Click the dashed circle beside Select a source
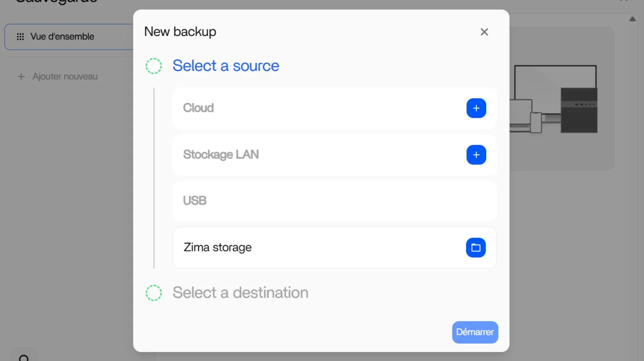 [154, 66]
